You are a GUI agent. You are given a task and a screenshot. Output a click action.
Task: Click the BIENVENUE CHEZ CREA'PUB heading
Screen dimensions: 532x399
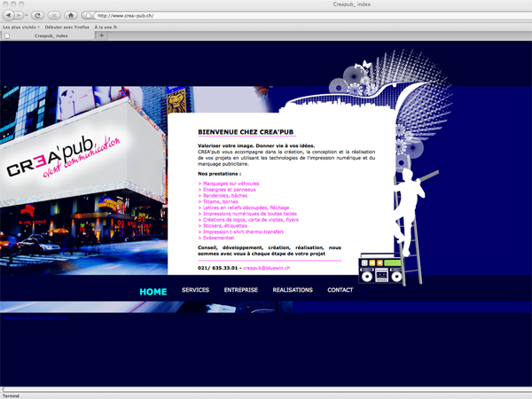pos(246,132)
